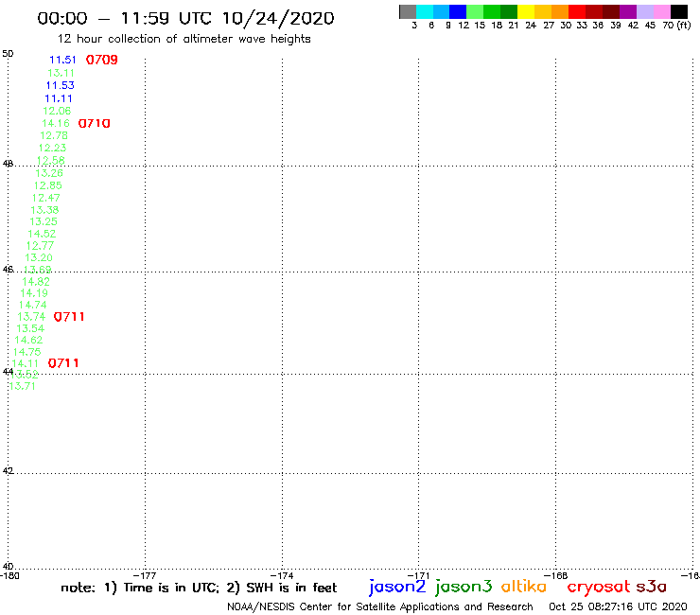Click the wave height value 14.82

[36, 282]
